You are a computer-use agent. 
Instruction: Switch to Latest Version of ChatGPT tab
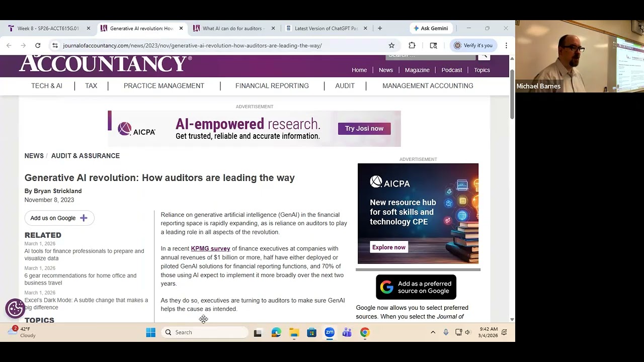click(327, 28)
